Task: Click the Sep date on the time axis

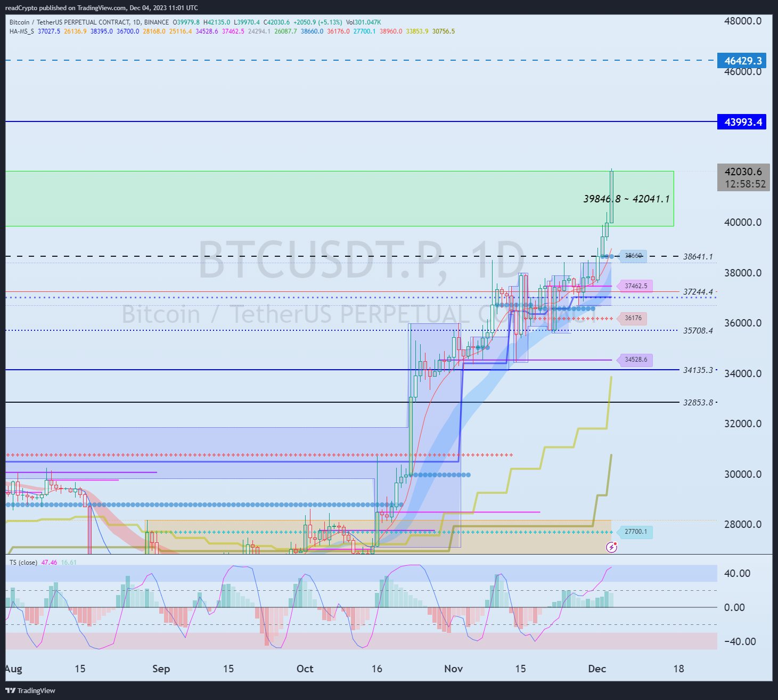Action: click(161, 669)
